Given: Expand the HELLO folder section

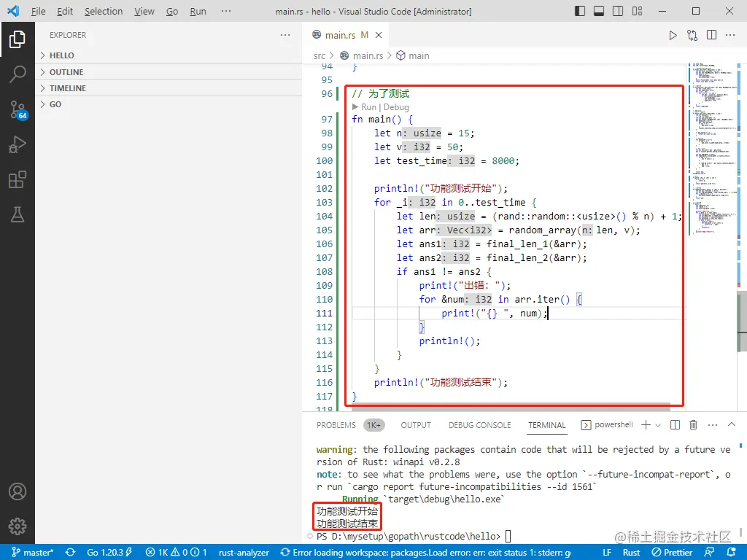Looking at the screenshot, I should point(169,55).
